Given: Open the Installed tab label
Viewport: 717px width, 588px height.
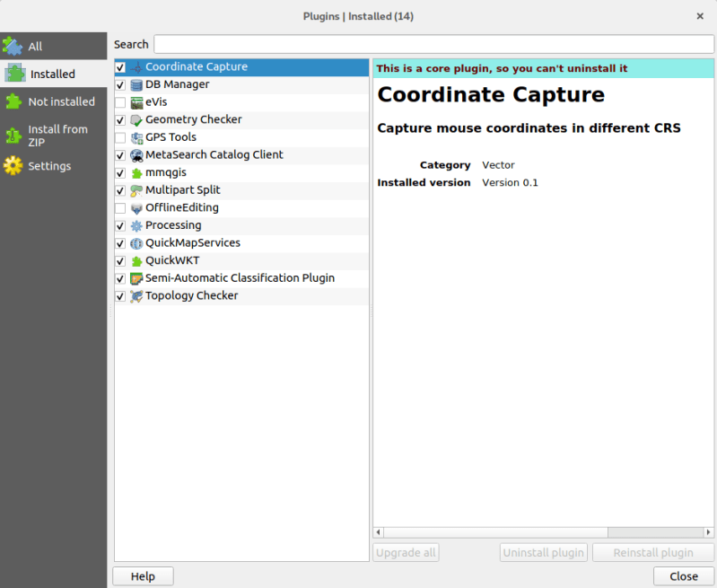Looking at the screenshot, I should [x=53, y=74].
